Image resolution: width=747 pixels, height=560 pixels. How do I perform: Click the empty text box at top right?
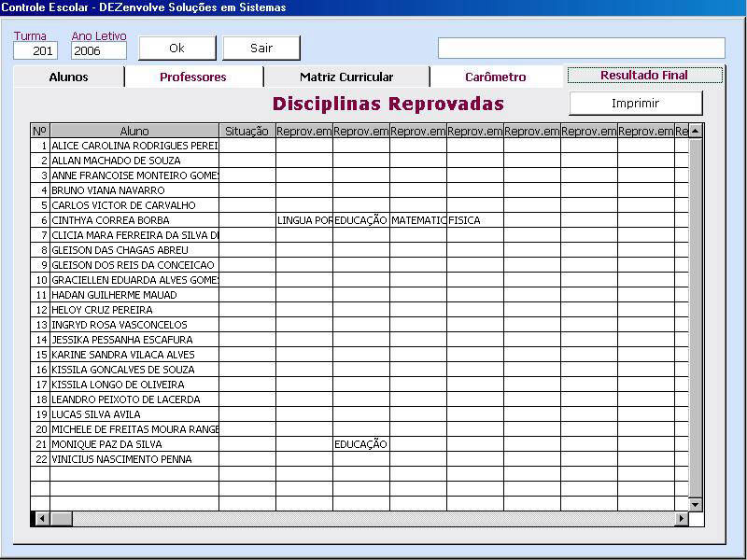click(x=581, y=48)
